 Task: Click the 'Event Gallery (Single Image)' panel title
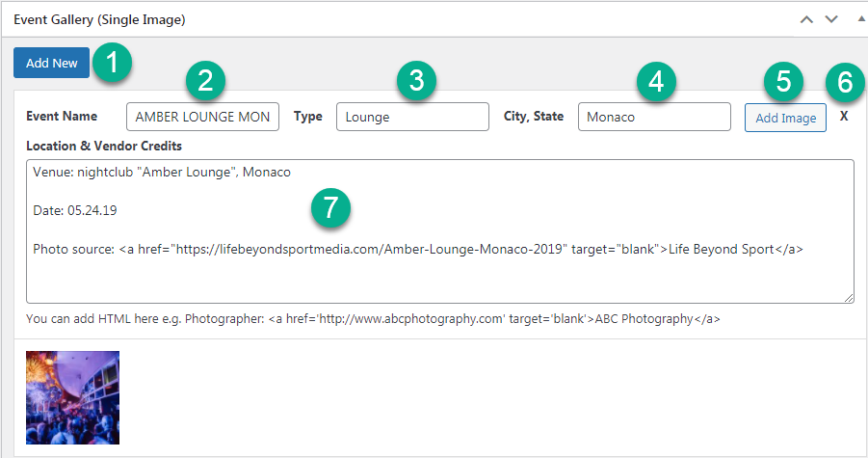tap(99, 20)
